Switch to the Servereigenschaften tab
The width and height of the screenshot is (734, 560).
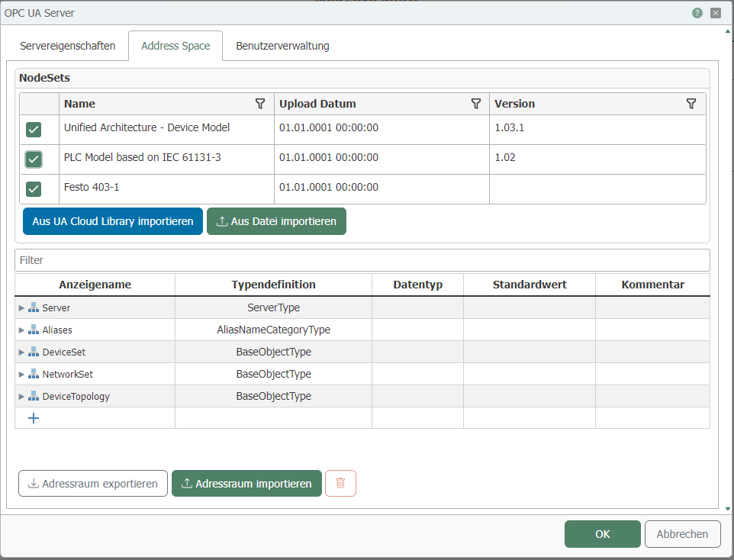(x=68, y=46)
